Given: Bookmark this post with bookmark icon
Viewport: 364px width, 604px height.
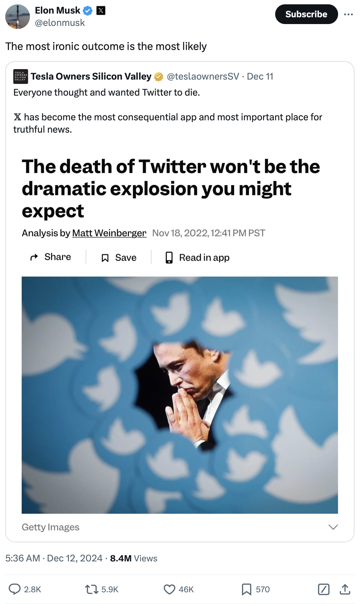Looking at the screenshot, I should (x=246, y=589).
